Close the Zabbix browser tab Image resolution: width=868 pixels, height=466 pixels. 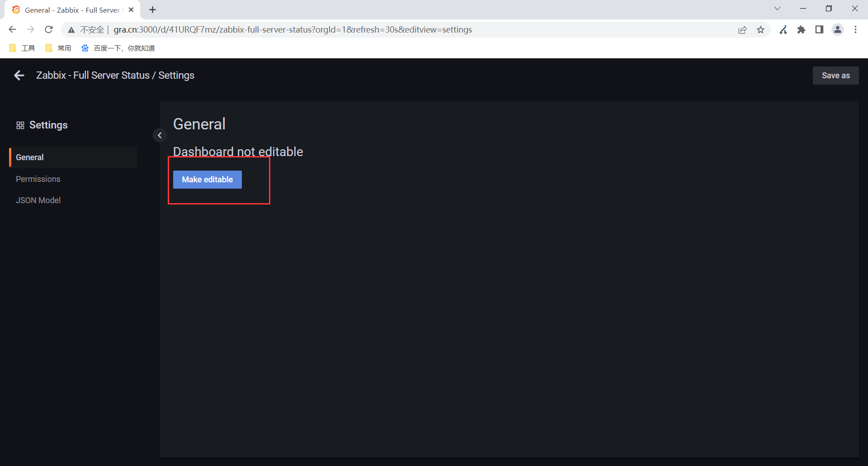(131, 10)
